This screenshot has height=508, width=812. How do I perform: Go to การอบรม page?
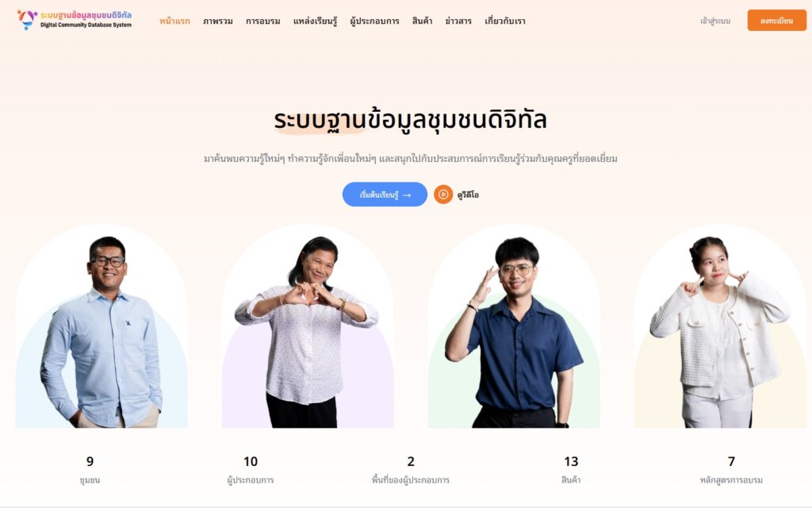pos(263,21)
